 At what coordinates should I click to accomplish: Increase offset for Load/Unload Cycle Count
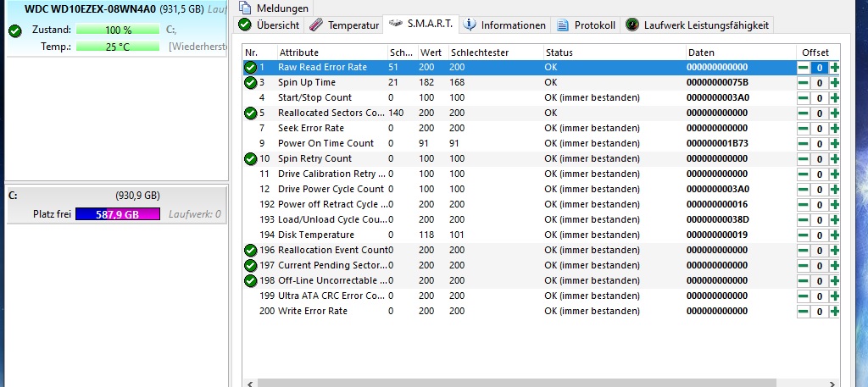pyautogui.click(x=834, y=219)
